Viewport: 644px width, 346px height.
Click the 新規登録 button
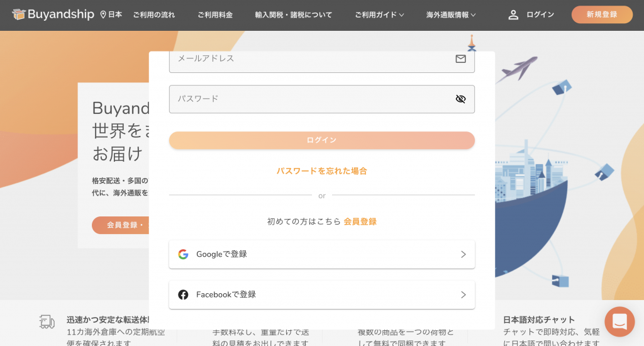coord(602,15)
